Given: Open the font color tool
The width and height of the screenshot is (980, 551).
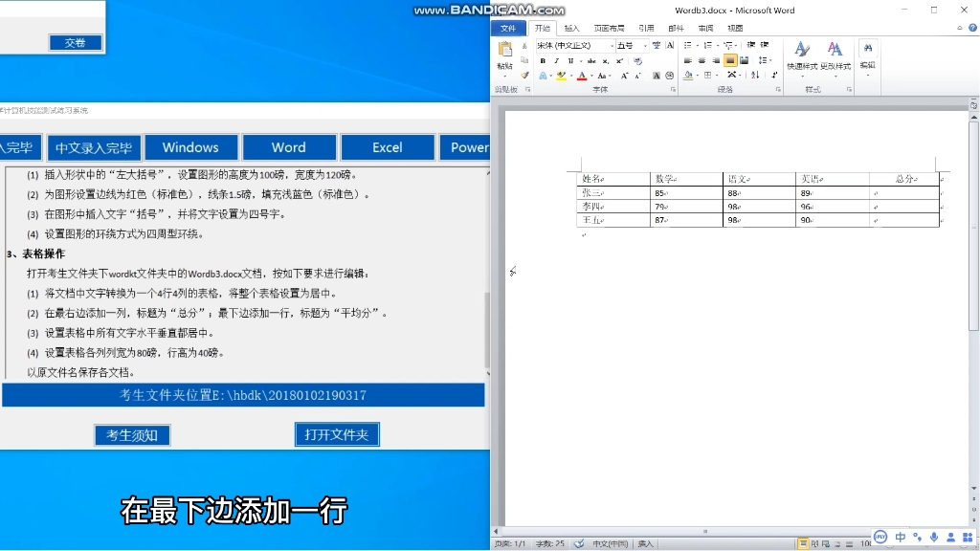Looking at the screenshot, I should coord(581,76).
